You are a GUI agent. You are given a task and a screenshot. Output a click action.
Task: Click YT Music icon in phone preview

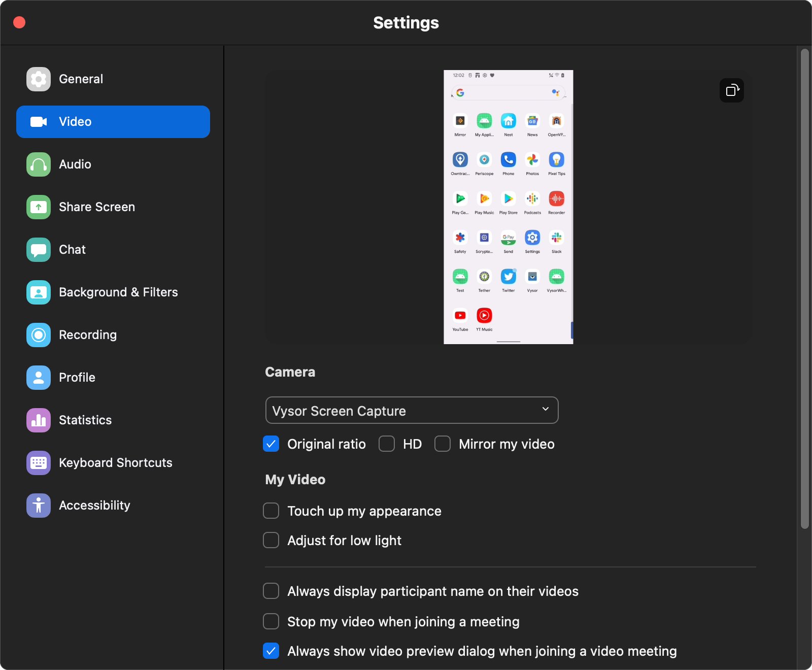point(484,315)
